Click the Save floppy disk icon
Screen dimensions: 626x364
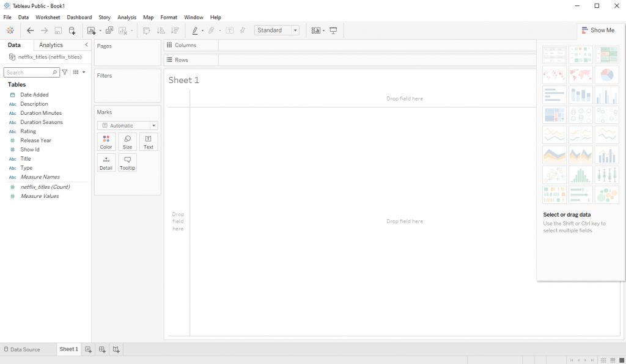(x=58, y=31)
